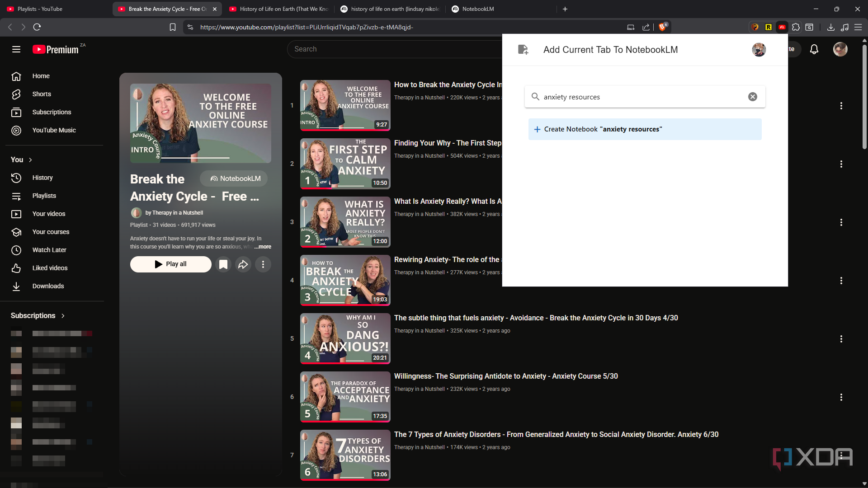Share the playlist using the arrow icon
Screen dimensions: 868x488
[x=243, y=264]
